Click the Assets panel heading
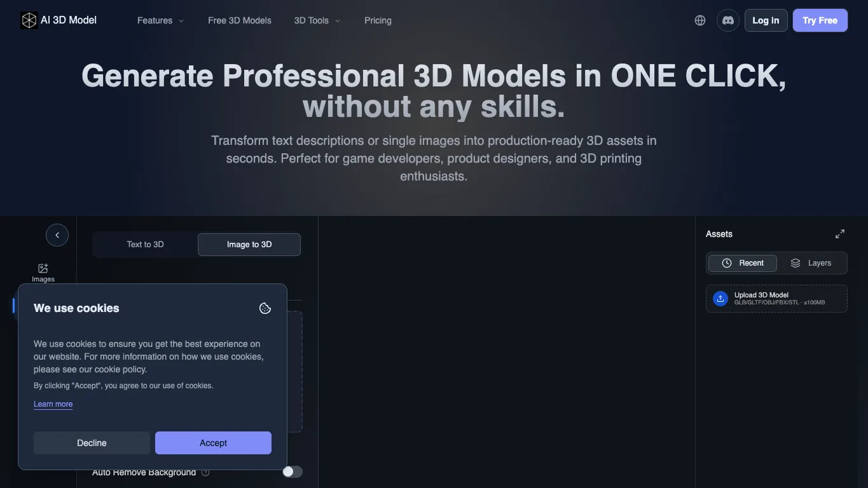 pyautogui.click(x=719, y=234)
